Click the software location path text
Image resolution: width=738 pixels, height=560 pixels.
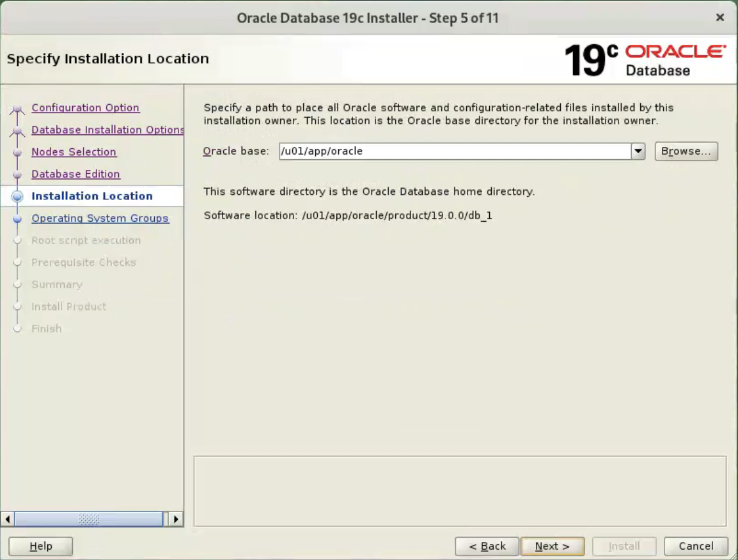(x=397, y=215)
